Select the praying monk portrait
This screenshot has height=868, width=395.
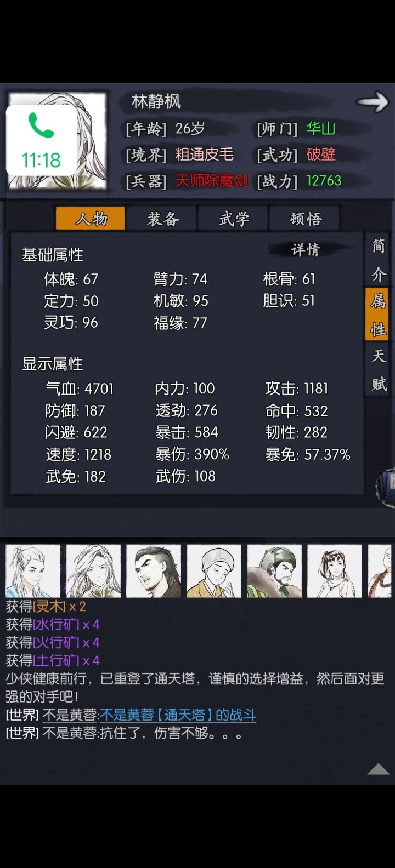tap(214, 571)
